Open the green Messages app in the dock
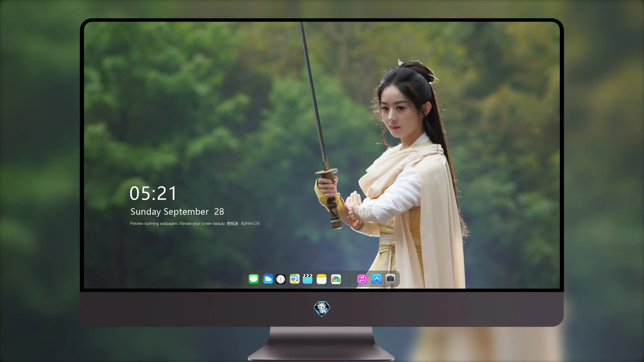The image size is (644, 362). pos(254,279)
